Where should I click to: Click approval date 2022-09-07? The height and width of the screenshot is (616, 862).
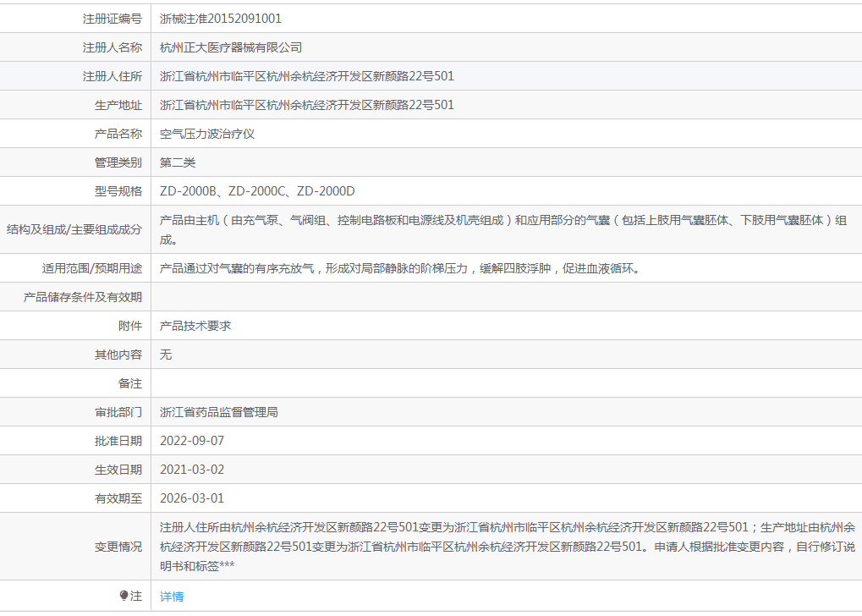coord(192,441)
